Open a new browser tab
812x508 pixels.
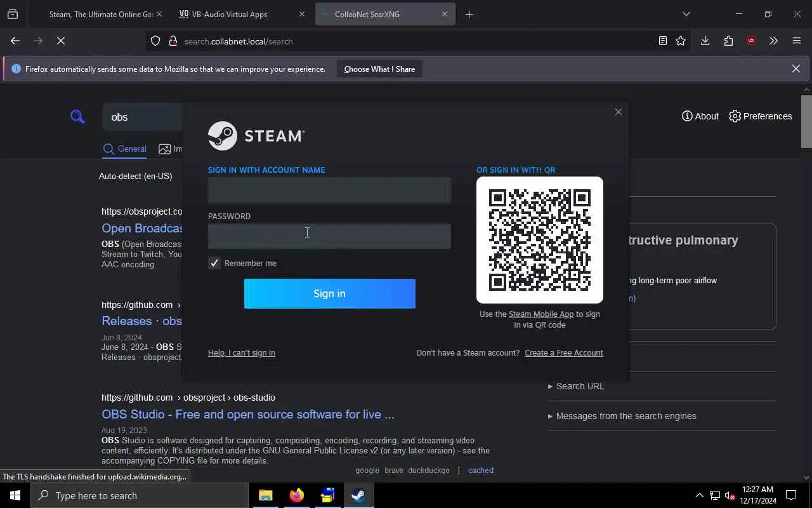(x=469, y=14)
